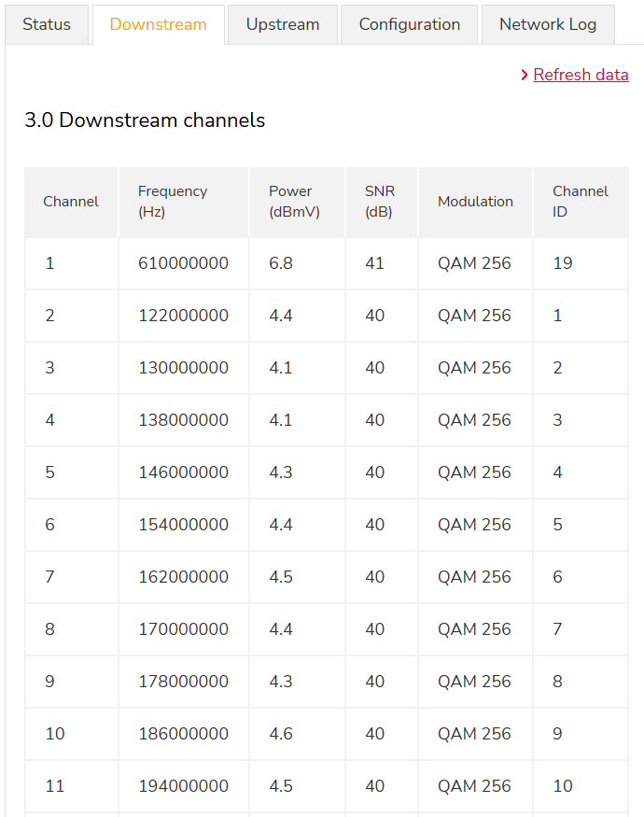Open the Status tab
The image size is (644, 817).
pyautogui.click(x=47, y=25)
